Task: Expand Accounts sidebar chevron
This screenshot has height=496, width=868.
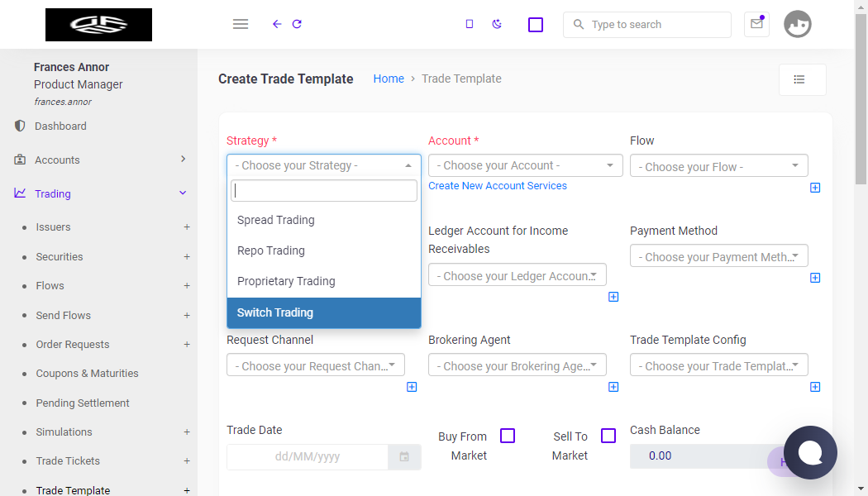Action: point(184,160)
